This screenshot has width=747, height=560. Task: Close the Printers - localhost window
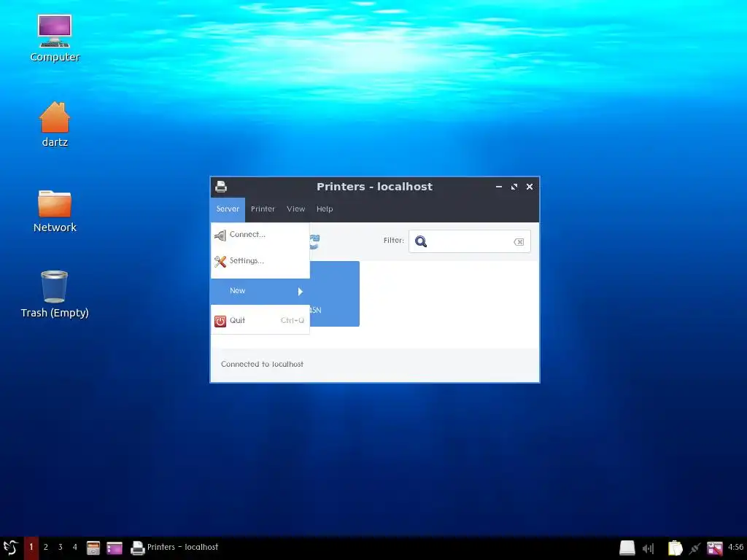click(x=530, y=187)
